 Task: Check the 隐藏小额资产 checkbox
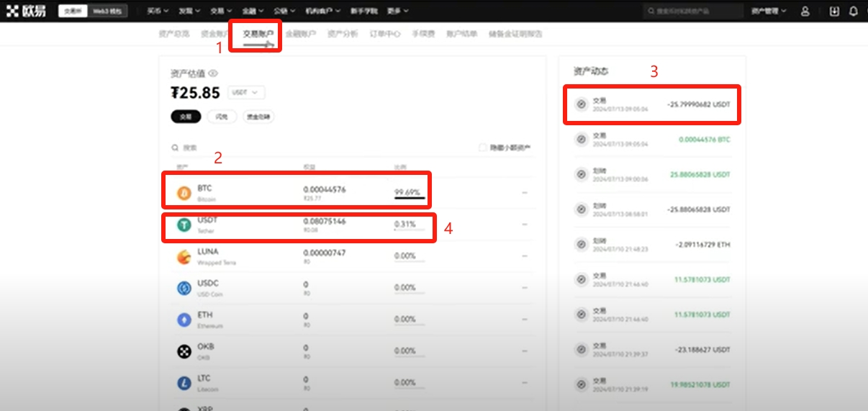click(x=483, y=148)
